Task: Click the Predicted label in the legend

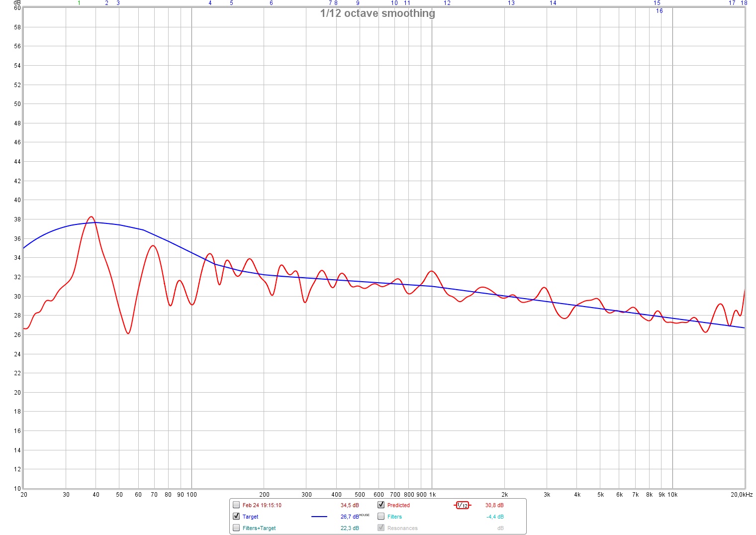Action: [x=398, y=505]
